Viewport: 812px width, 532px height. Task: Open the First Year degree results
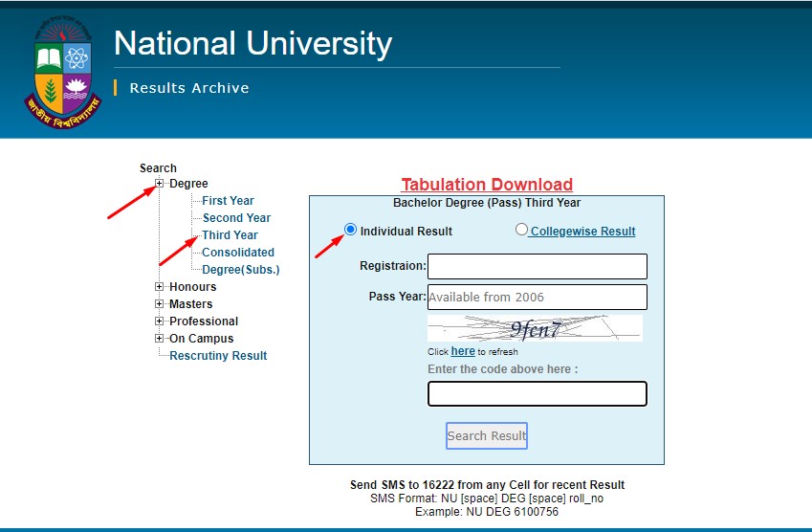(x=228, y=201)
